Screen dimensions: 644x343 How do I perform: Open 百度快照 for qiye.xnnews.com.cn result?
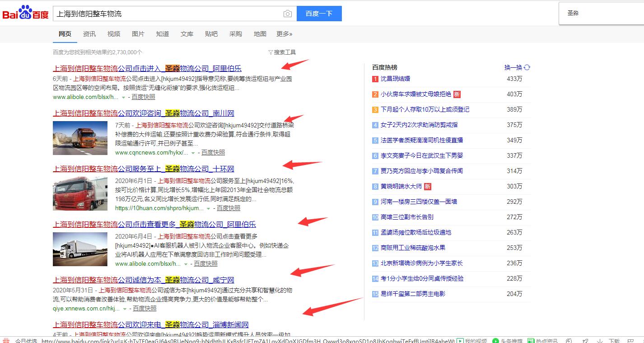coord(145,309)
